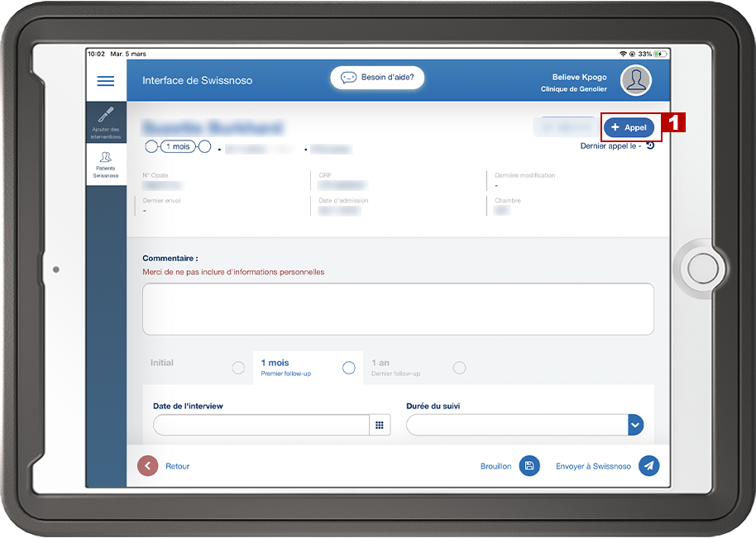Add a new call with the Appel button

pos(629,127)
